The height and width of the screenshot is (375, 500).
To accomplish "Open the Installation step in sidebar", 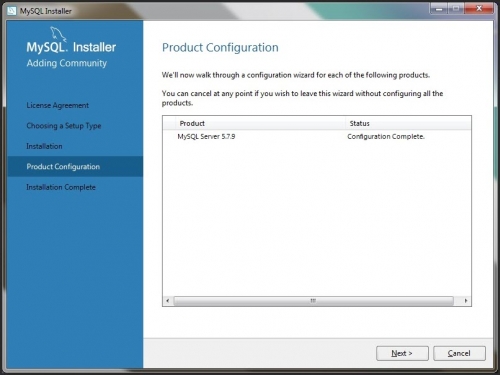I will point(44,146).
